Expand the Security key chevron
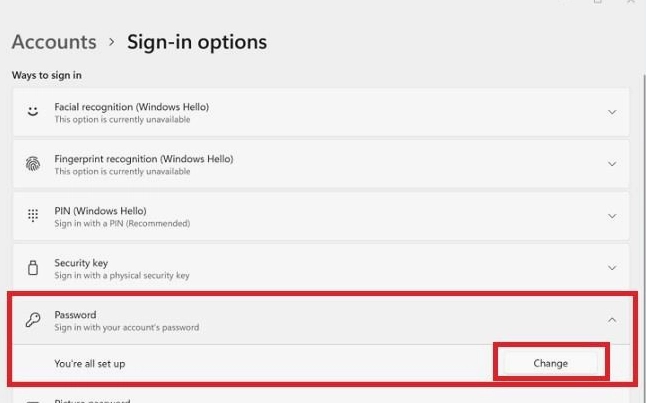The height and width of the screenshot is (403, 646). click(612, 268)
